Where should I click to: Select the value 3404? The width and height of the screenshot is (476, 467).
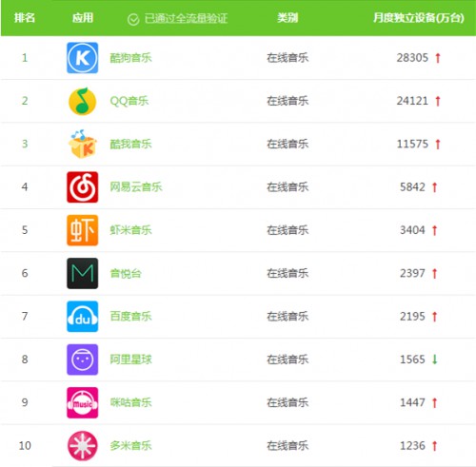coord(412,230)
